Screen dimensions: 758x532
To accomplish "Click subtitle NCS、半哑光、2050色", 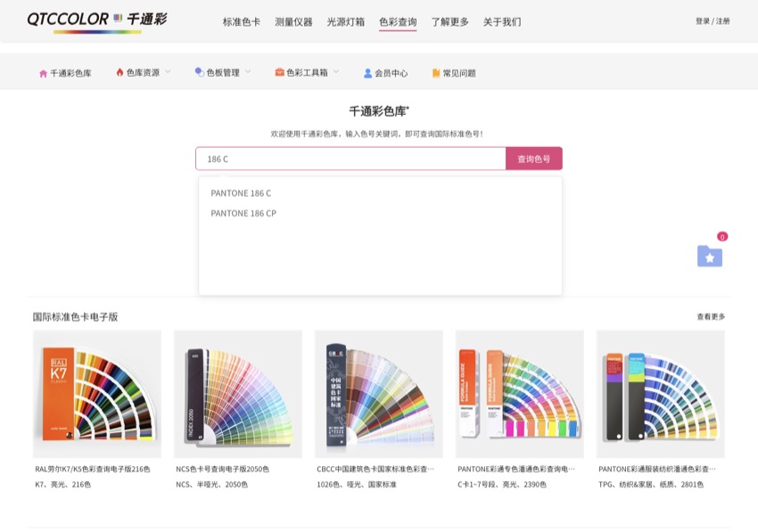I will click(x=211, y=484).
